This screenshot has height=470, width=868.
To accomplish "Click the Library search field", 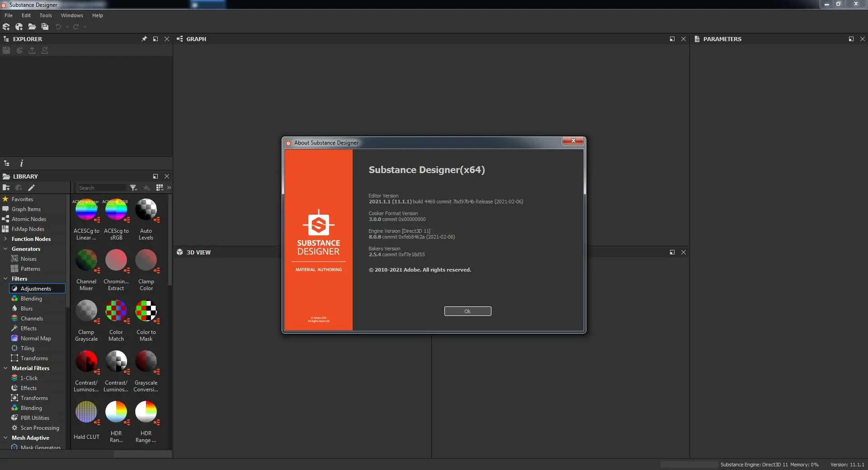I will (x=102, y=188).
